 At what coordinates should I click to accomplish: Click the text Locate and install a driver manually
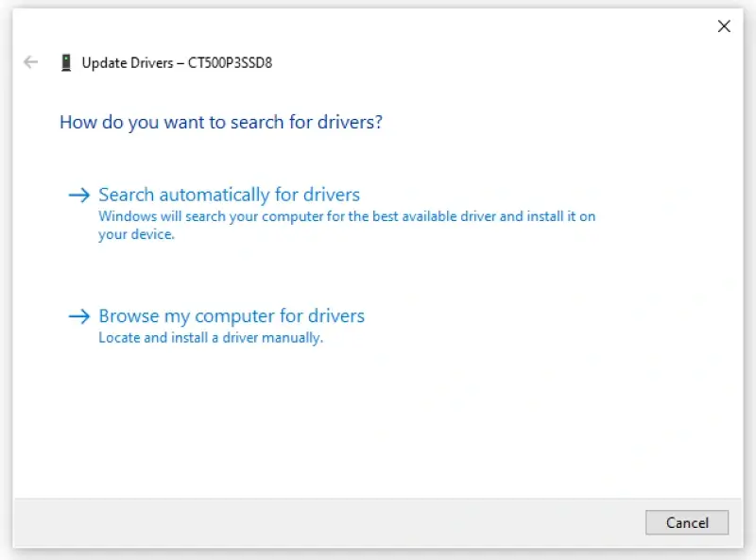pos(211,337)
